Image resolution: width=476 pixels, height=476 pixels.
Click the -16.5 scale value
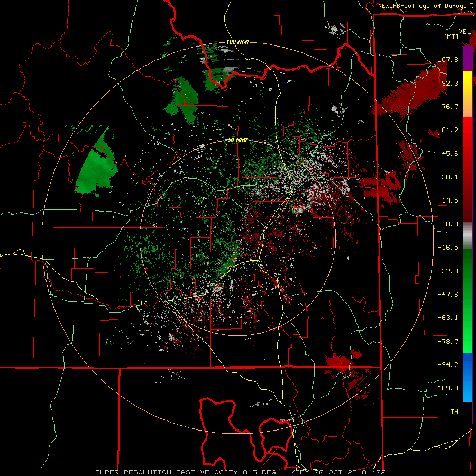(448, 248)
